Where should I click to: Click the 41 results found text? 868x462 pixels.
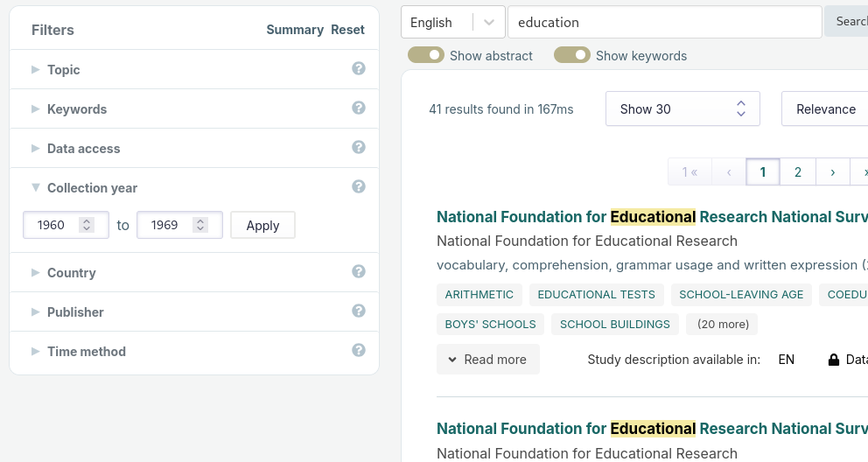pyautogui.click(x=501, y=109)
